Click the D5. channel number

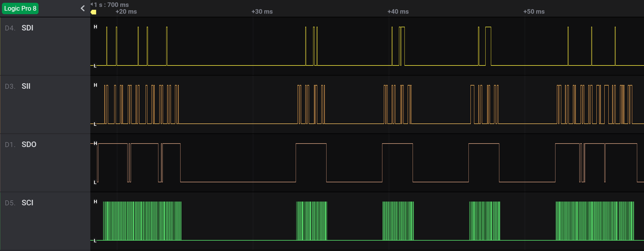10,203
